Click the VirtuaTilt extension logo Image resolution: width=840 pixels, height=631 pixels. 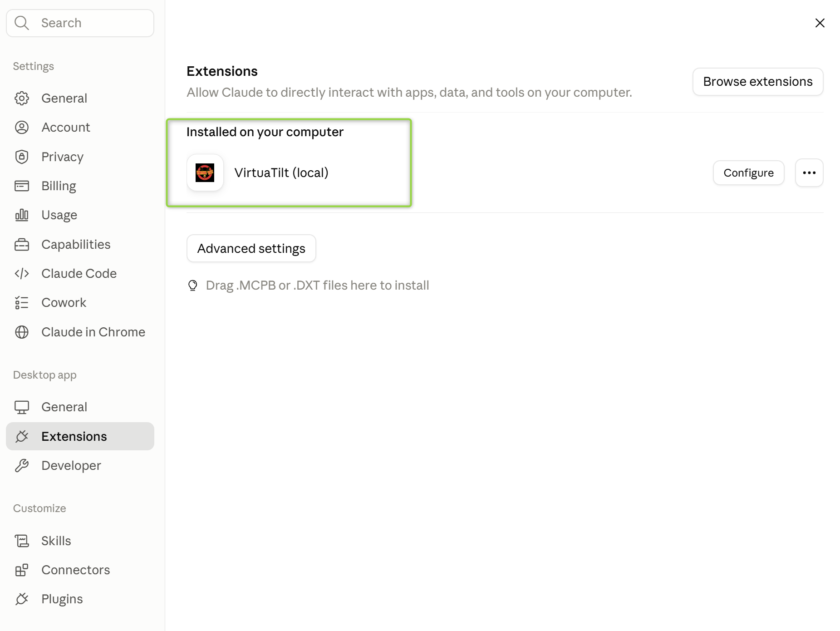click(x=205, y=173)
